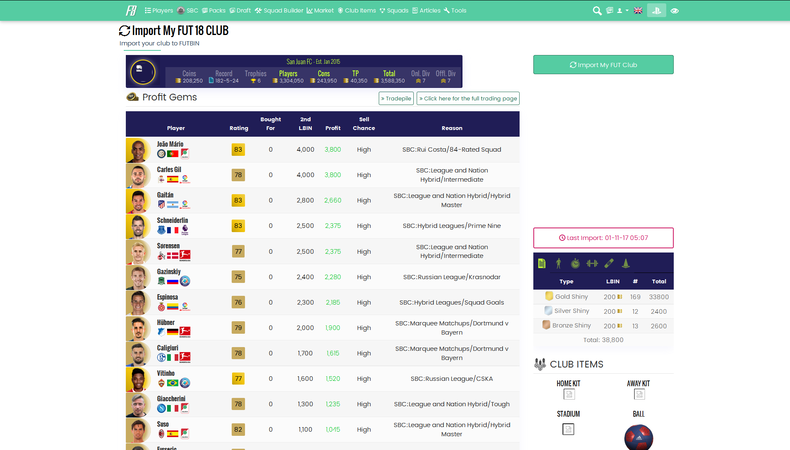Open the Market menu in navbar
Viewport: 790px width, 450px height.
point(320,10)
